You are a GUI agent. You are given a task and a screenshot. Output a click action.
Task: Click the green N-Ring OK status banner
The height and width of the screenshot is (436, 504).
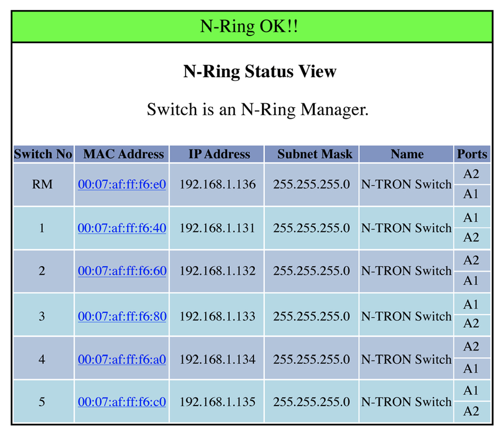[252, 26]
